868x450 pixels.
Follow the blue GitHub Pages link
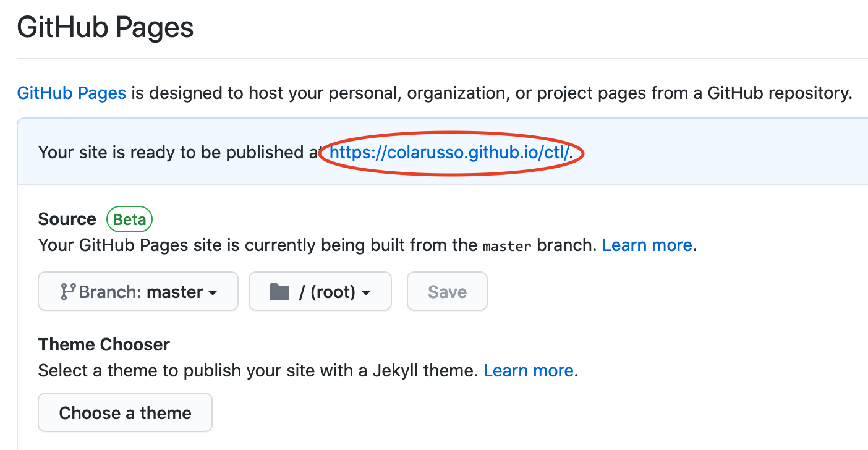72,93
